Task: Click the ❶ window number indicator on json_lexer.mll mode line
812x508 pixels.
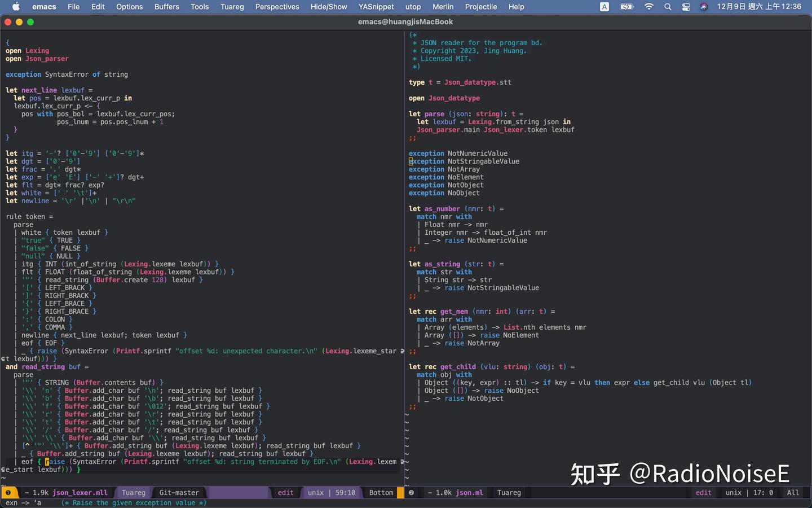Action: point(9,493)
